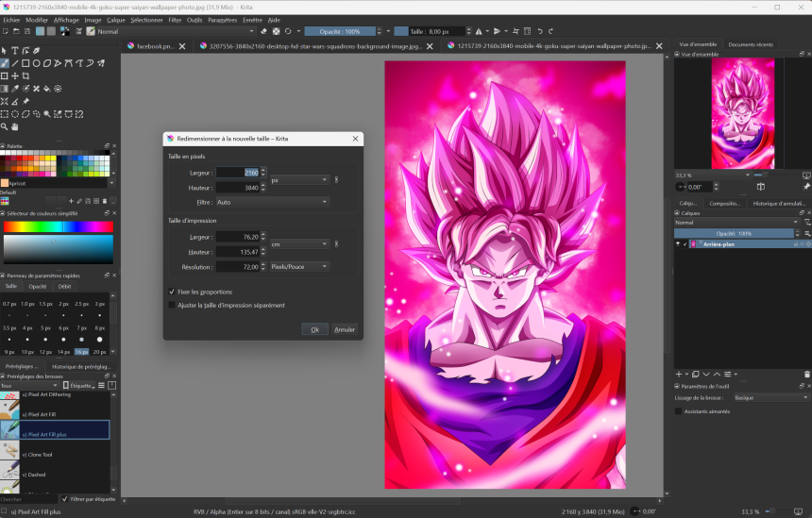Confirm resize with the Ok button
This screenshot has width=812, height=518.
(x=314, y=329)
